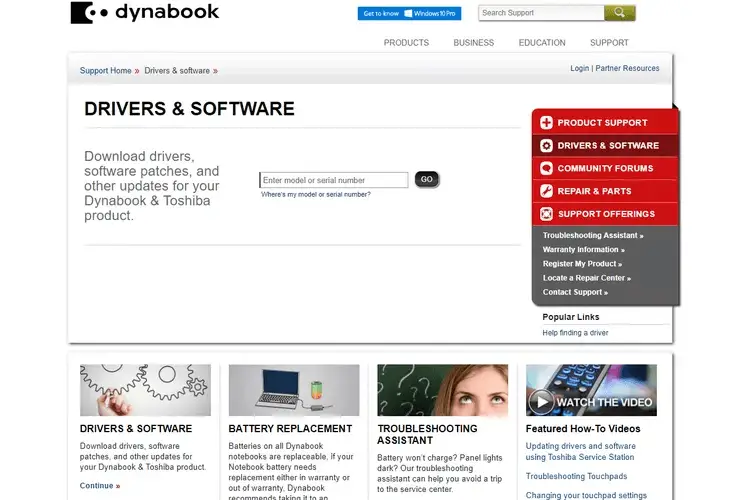Click the Community Forums speech bubble icon
The height and width of the screenshot is (500, 750).
point(546,168)
